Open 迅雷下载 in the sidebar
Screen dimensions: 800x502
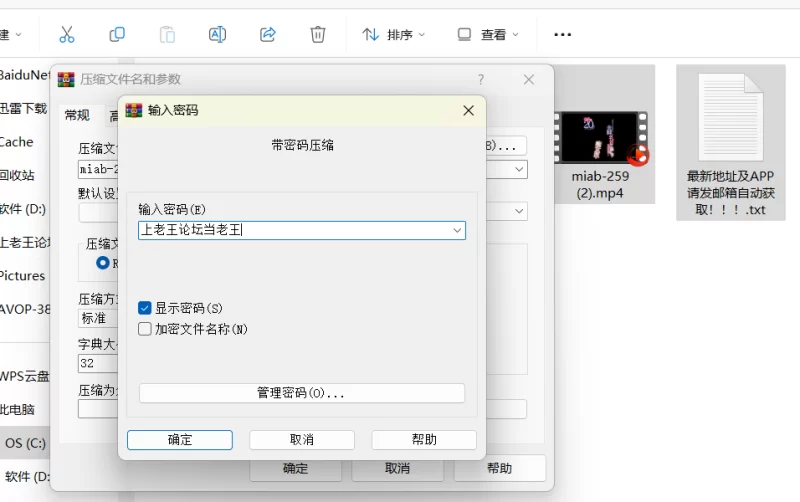pyautogui.click(x=23, y=109)
